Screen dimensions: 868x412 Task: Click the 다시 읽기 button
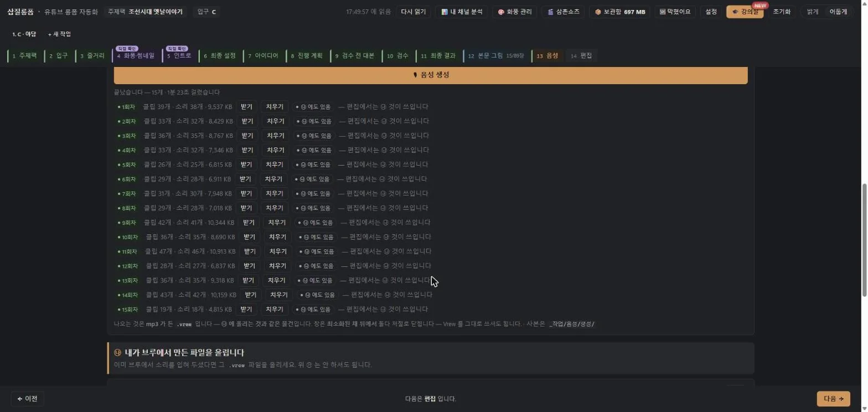413,12
